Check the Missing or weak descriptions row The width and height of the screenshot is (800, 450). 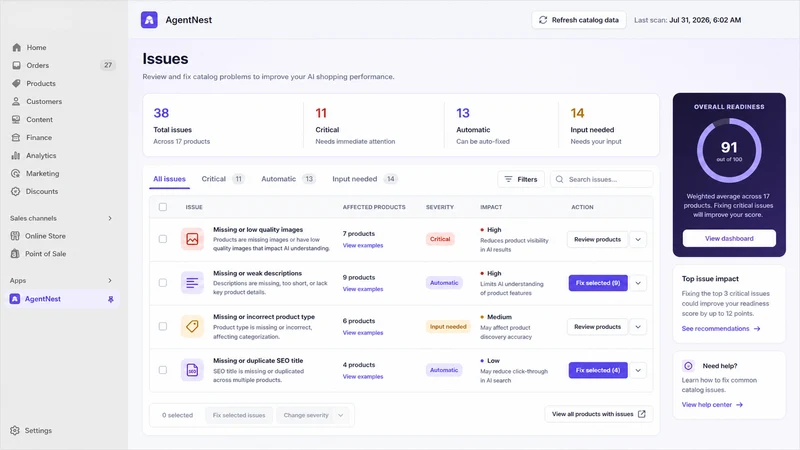[163, 283]
